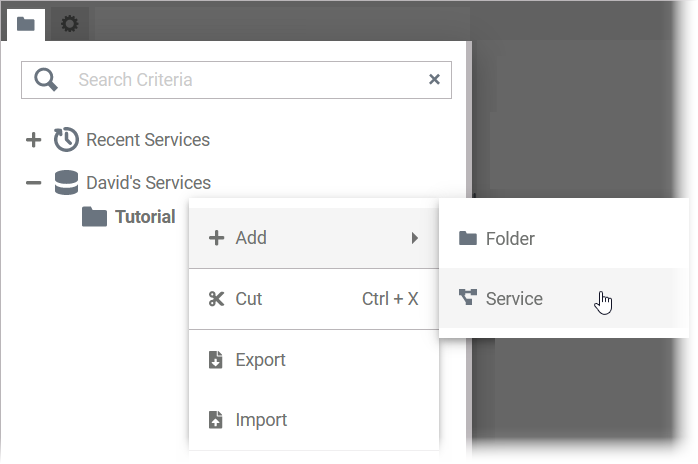Open the Add submenu

[x=252, y=238]
